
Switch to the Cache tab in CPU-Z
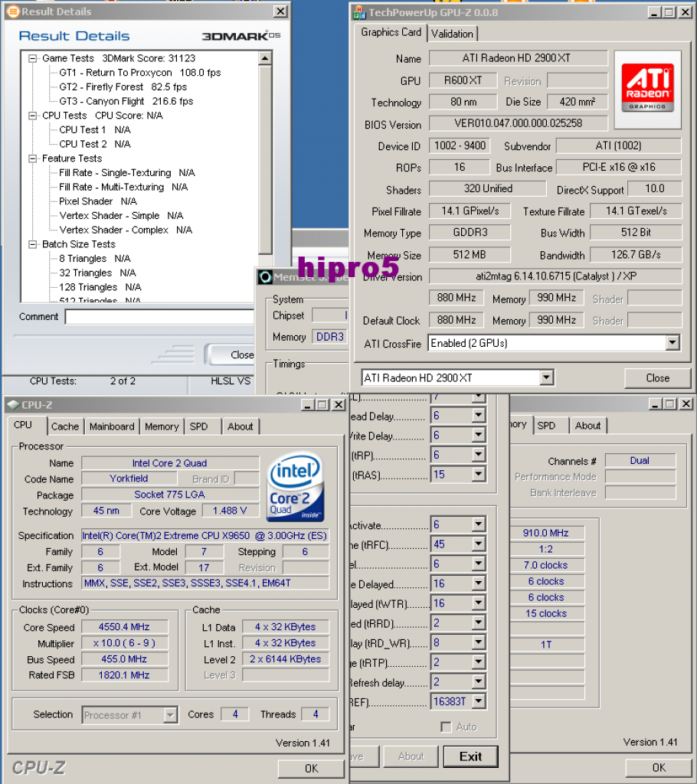point(65,426)
